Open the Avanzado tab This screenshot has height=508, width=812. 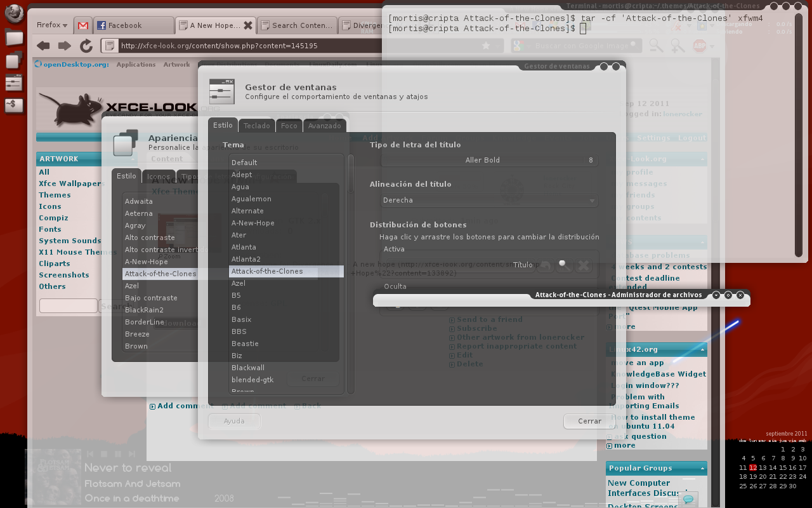pyautogui.click(x=325, y=126)
